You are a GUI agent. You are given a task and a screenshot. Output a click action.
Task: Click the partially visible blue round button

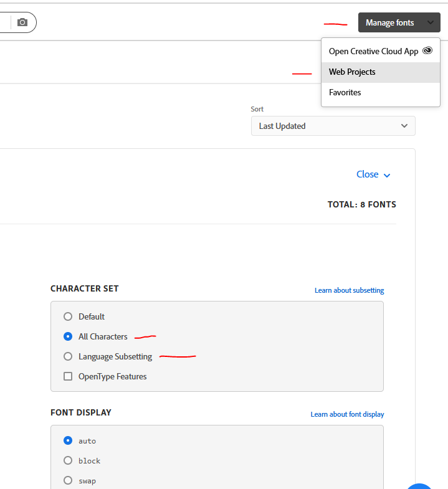pyautogui.click(x=420, y=486)
